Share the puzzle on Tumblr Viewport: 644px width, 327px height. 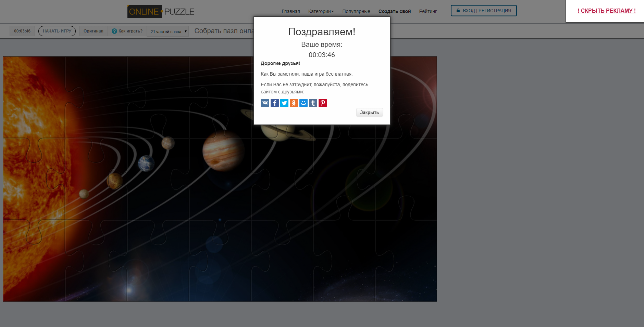(313, 103)
